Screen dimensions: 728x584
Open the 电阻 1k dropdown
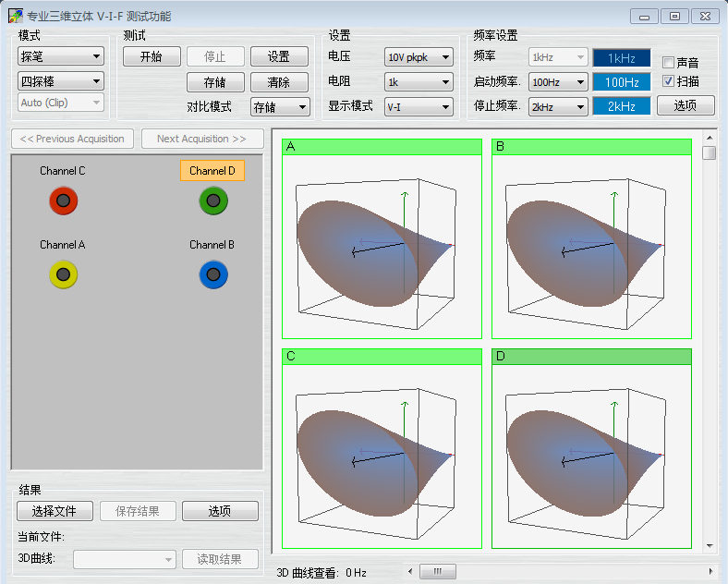tap(419, 82)
